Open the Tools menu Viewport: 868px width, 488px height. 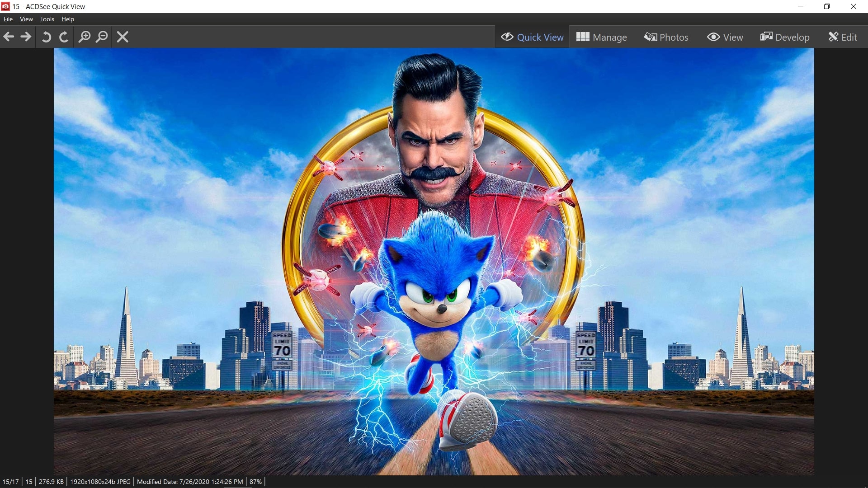[x=47, y=19]
